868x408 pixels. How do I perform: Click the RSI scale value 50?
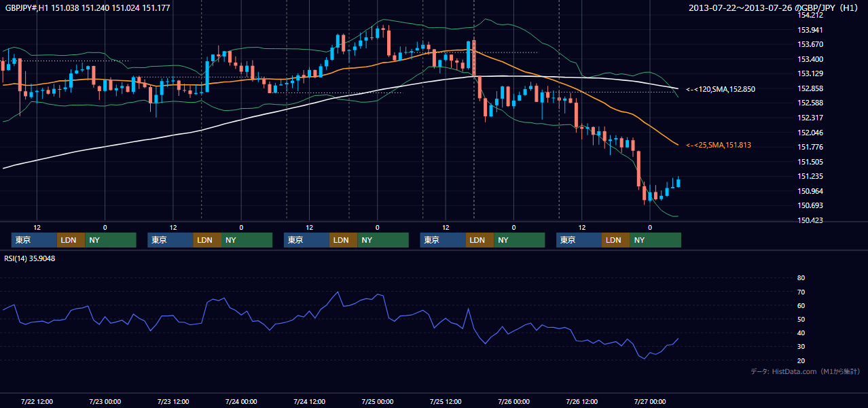point(801,320)
